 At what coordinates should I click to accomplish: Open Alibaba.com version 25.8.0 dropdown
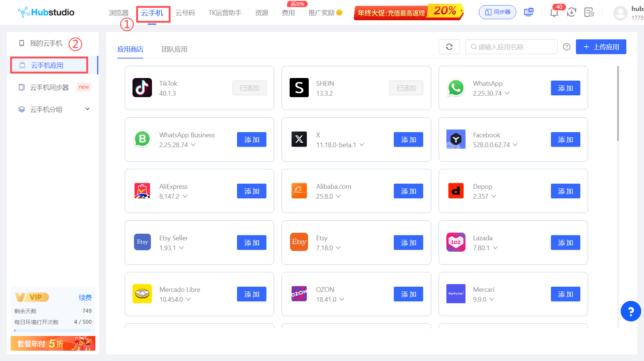338,196
